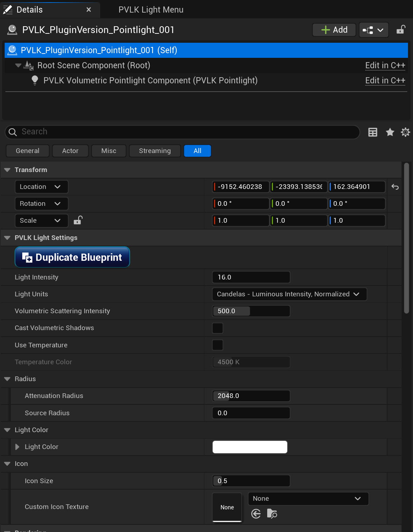This screenshot has height=532, width=413.
Task: Enable Cast Volumetric Shadows checkbox
Action: pyautogui.click(x=218, y=328)
